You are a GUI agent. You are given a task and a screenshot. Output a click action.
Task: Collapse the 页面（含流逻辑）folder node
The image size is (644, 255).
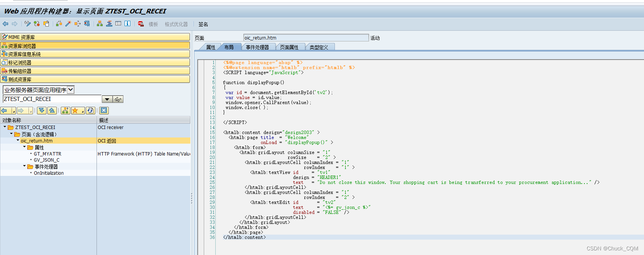(x=11, y=134)
